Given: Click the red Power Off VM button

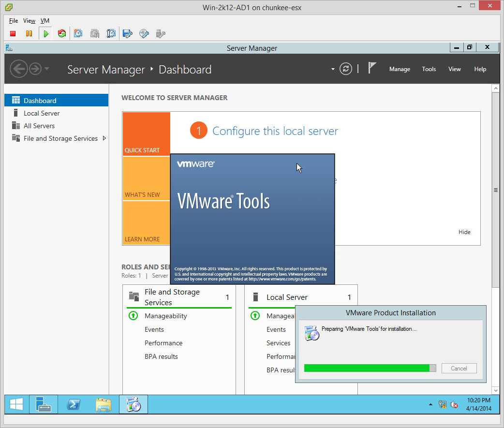Looking at the screenshot, I should (x=13, y=33).
